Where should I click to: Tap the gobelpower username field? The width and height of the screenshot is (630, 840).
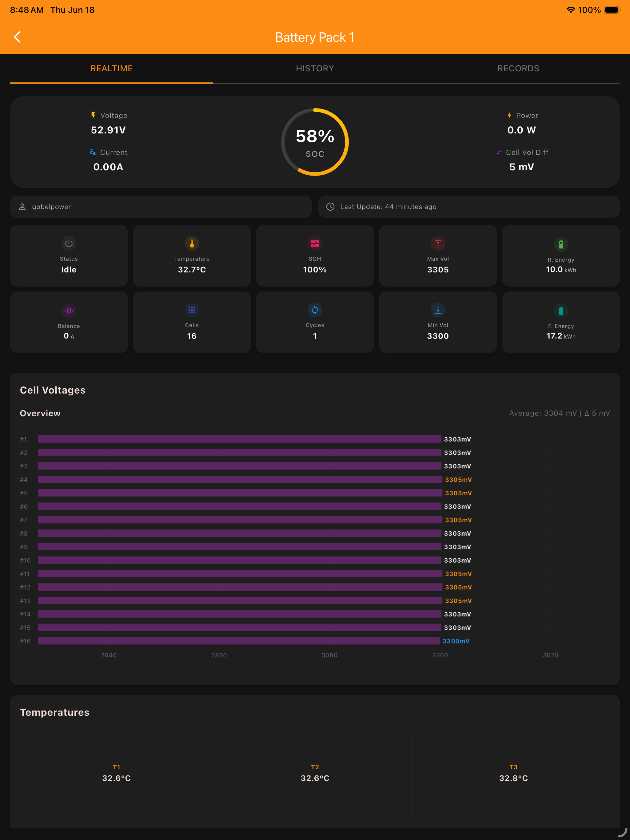[161, 207]
